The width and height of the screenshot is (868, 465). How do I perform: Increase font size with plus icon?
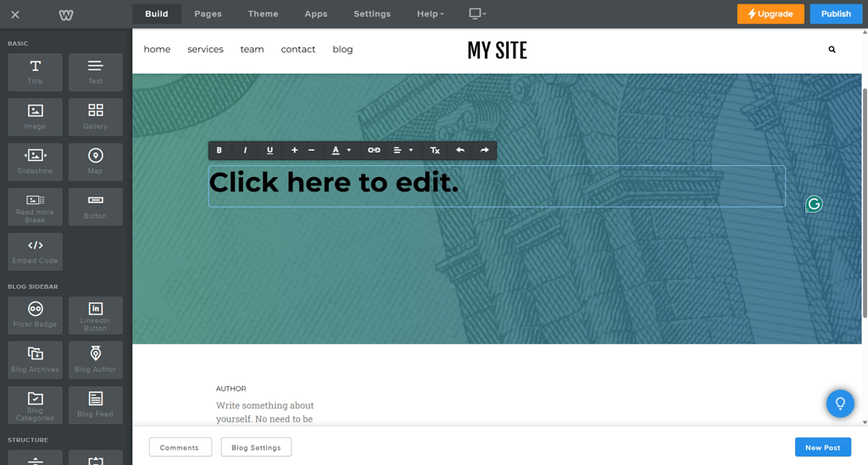294,151
